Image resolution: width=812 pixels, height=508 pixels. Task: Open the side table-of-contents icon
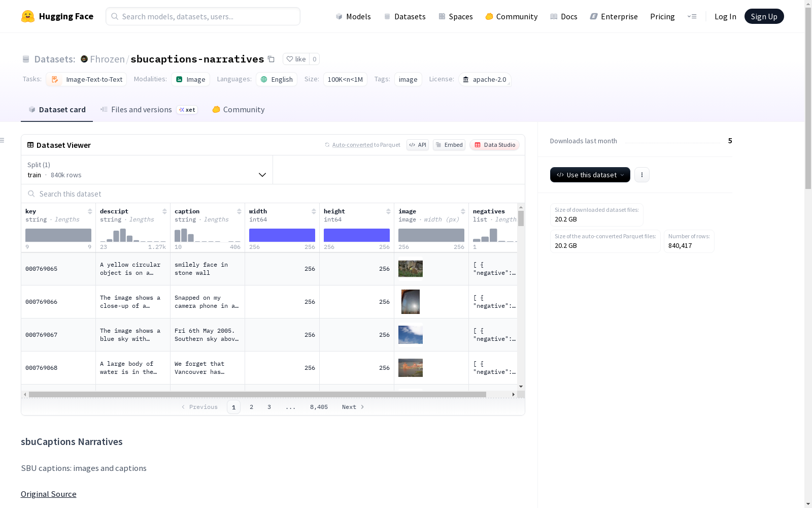3,140
